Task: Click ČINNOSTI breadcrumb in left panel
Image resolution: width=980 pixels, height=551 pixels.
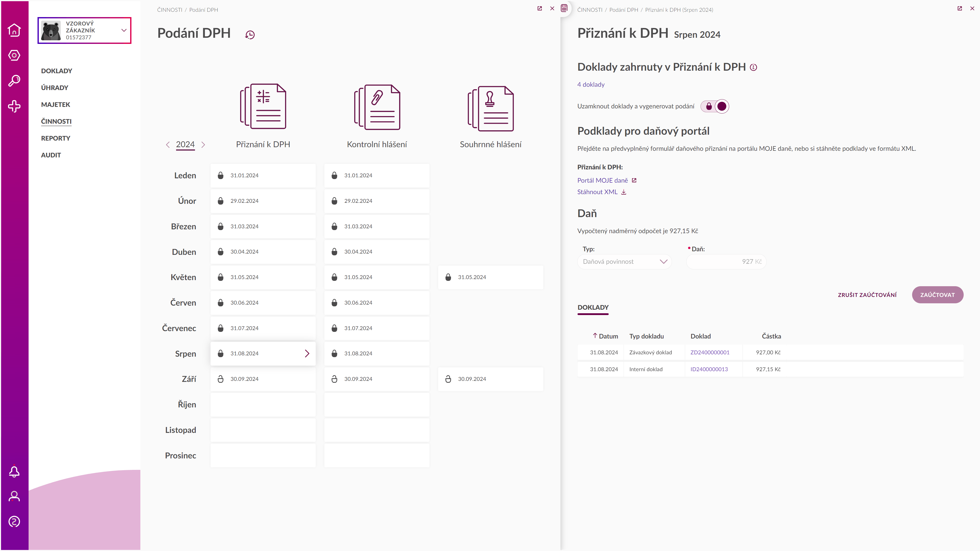Action: click(170, 10)
